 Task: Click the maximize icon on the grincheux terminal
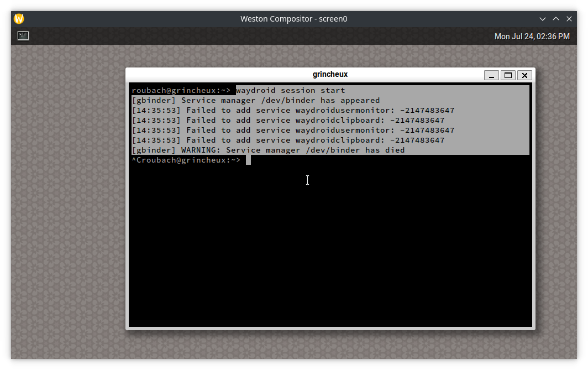508,75
